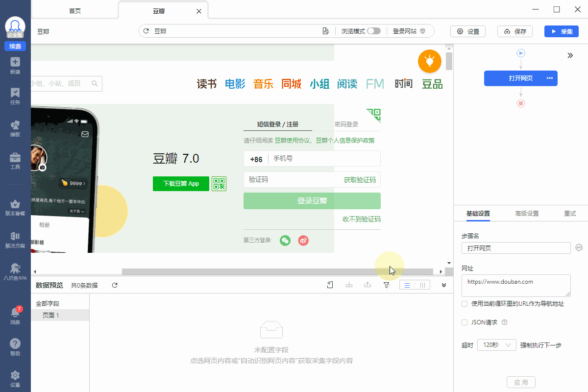This screenshot has width=588, height=392.
Task: Click the page note icon in address bar
Action: [325, 31]
